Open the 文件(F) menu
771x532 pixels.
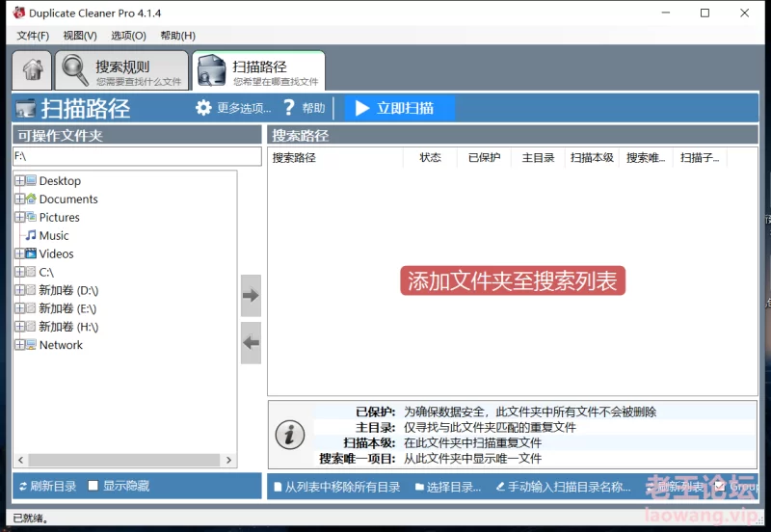pos(33,36)
